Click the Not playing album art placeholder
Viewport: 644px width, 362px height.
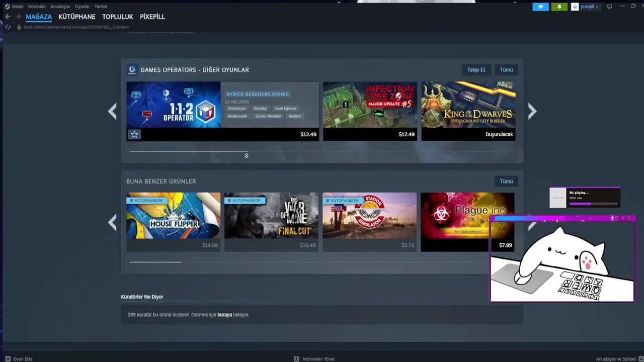pos(558,198)
